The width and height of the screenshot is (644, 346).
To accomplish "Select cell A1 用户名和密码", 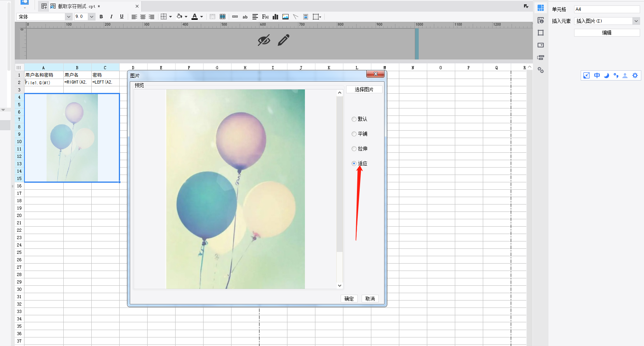I will pos(44,75).
